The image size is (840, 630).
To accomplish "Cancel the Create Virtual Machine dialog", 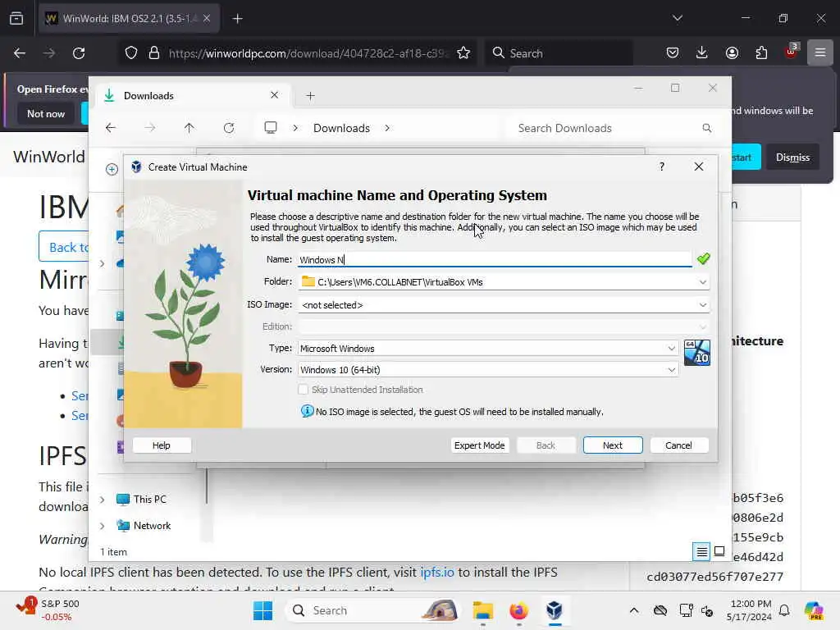I will point(678,445).
